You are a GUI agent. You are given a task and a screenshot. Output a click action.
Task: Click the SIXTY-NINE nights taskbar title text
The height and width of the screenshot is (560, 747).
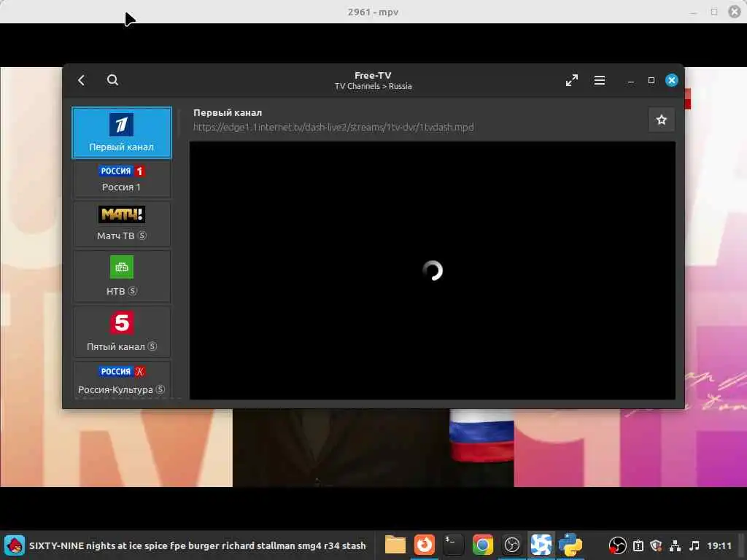pyautogui.click(x=197, y=545)
